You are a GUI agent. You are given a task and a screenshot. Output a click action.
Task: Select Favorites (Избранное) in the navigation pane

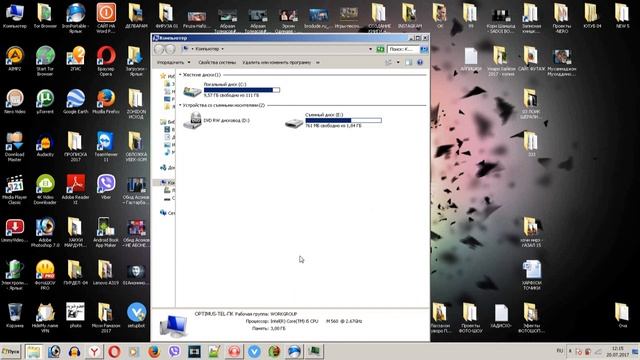(x=167, y=76)
